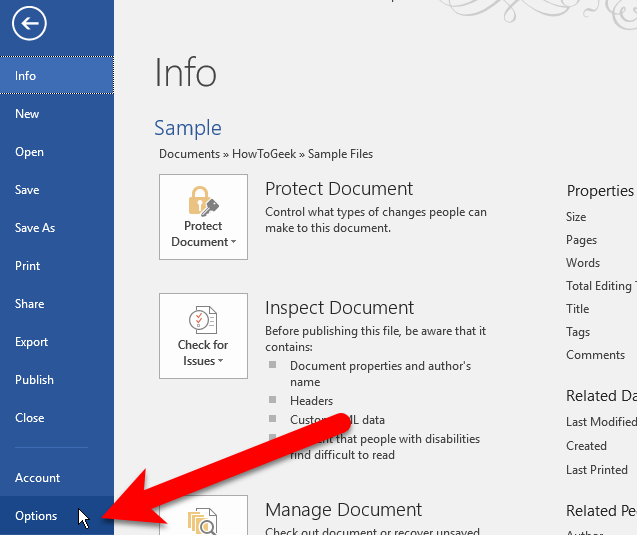Expand the Protect Document dropdown arrow
The width and height of the screenshot is (637, 535).
(x=233, y=242)
